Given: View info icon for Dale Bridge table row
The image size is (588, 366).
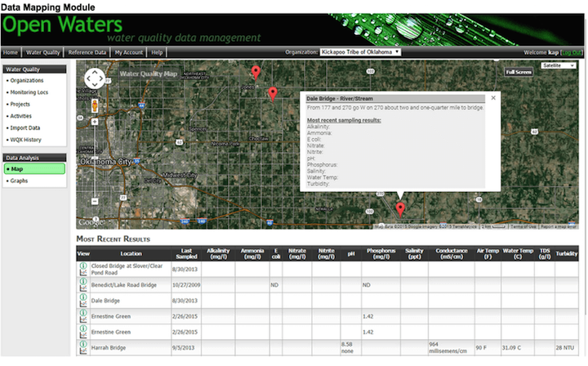Looking at the screenshot, I should (83, 297).
